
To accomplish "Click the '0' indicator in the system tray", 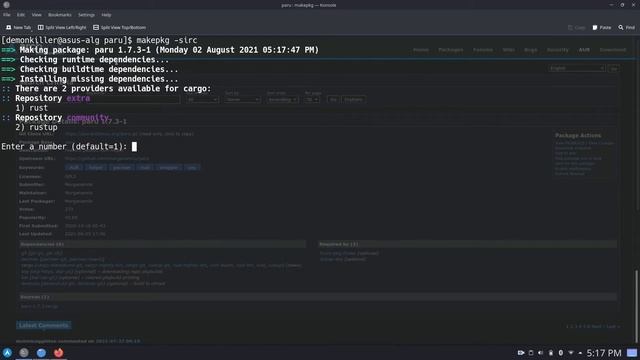I will pyautogui.click(x=561, y=353).
